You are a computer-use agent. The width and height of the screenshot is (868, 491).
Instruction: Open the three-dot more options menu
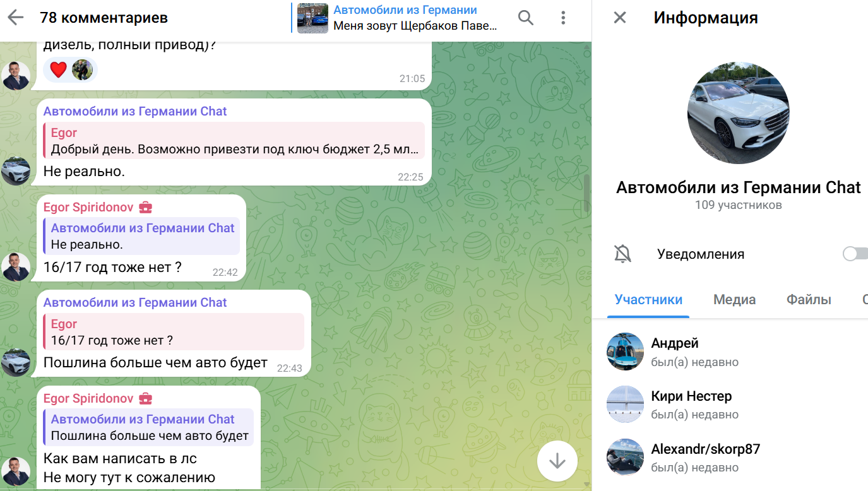(563, 18)
